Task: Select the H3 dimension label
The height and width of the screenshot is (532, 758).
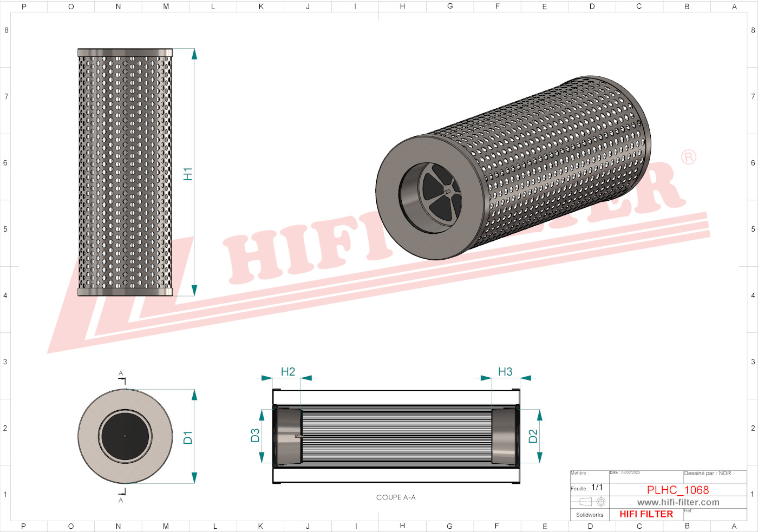Action: (x=505, y=372)
